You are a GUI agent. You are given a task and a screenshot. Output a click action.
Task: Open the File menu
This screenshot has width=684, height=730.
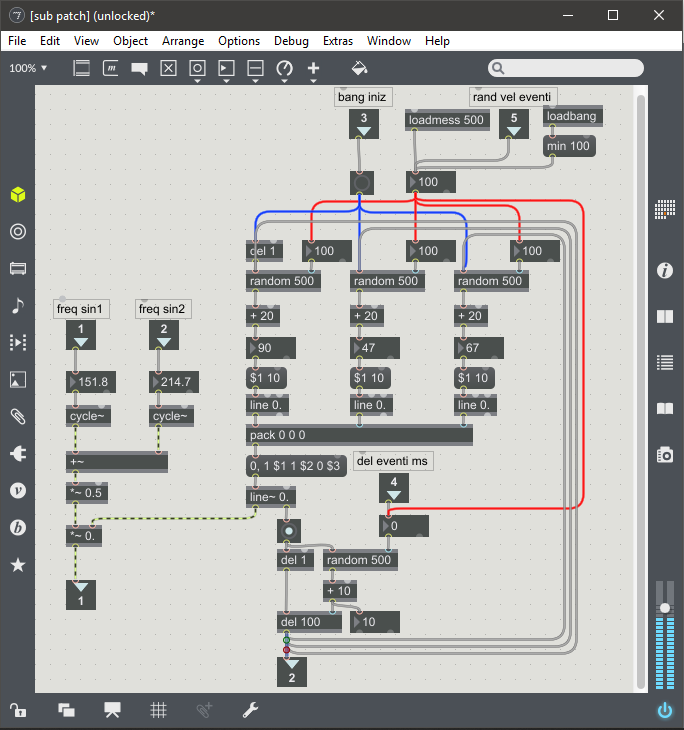click(17, 41)
